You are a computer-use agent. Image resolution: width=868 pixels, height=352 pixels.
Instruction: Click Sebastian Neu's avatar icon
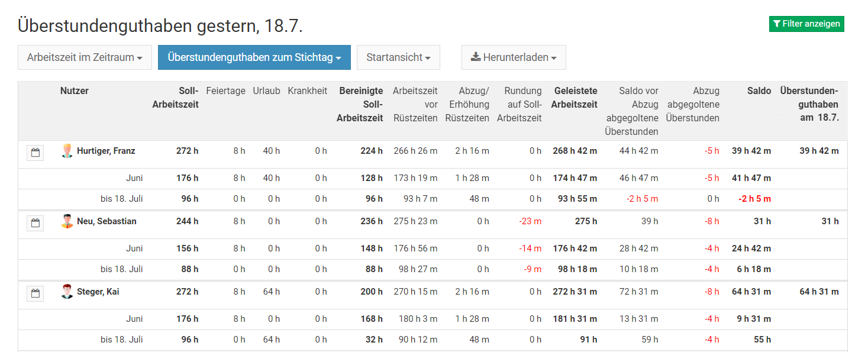67,221
